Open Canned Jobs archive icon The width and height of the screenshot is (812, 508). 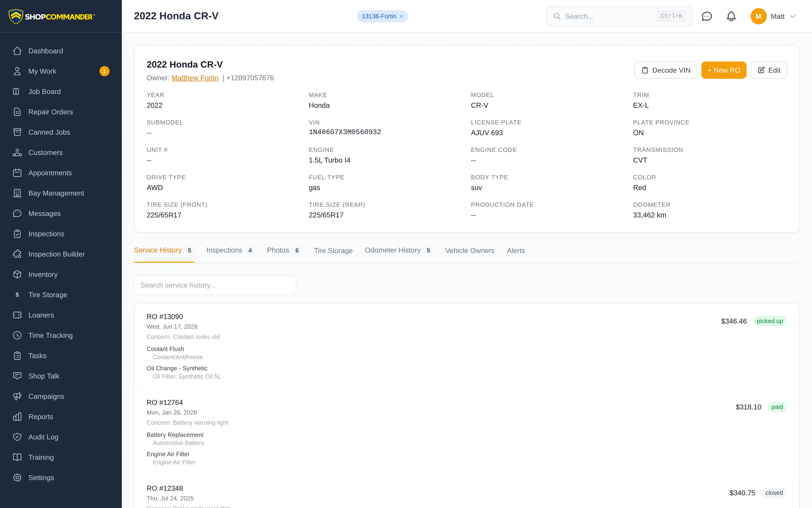tap(17, 132)
